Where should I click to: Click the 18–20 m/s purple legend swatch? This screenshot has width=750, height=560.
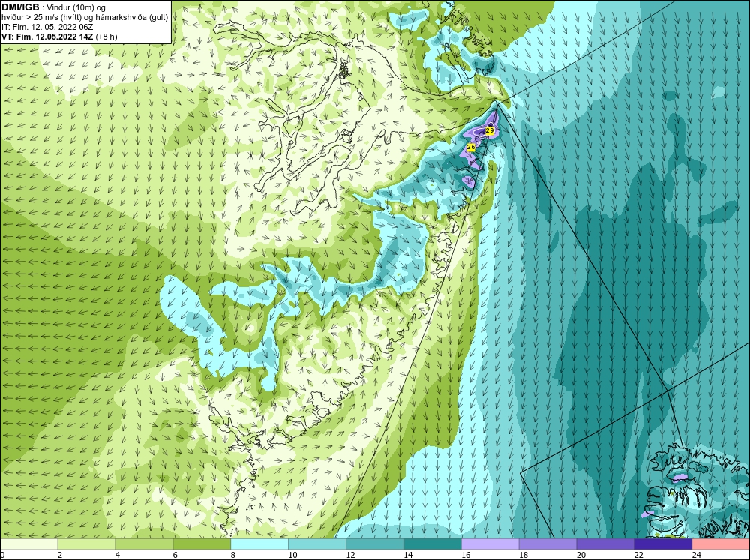pos(547,544)
